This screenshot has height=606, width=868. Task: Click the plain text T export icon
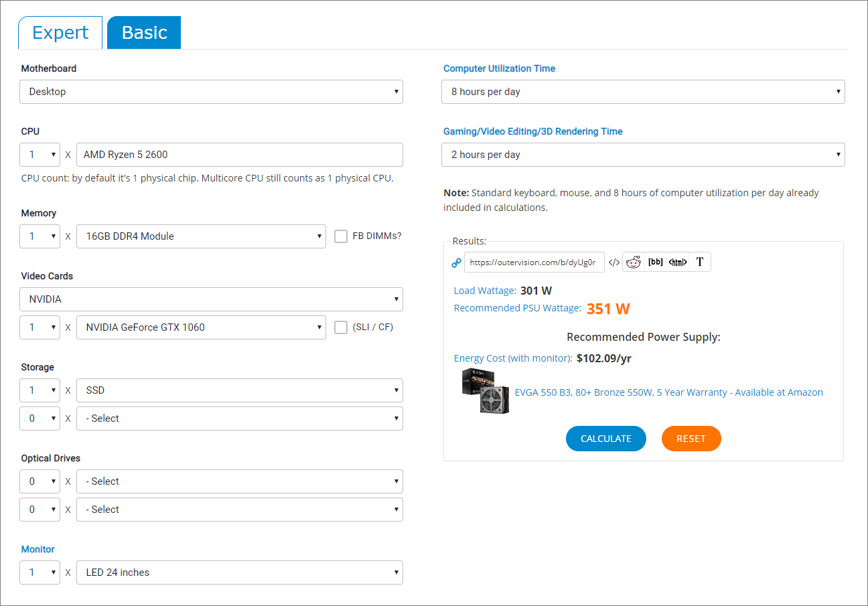pyautogui.click(x=700, y=262)
